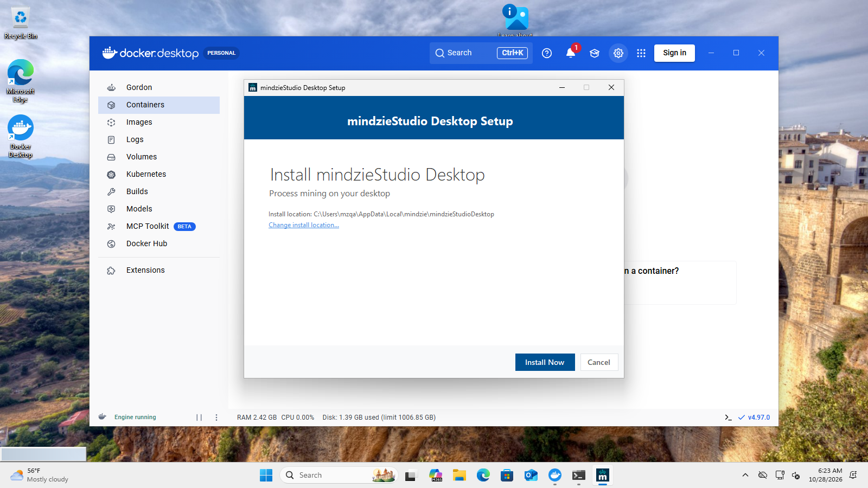Open the Docker apps grid icon
The height and width of the screenshot is (488, 868).
tap(641, 53)
